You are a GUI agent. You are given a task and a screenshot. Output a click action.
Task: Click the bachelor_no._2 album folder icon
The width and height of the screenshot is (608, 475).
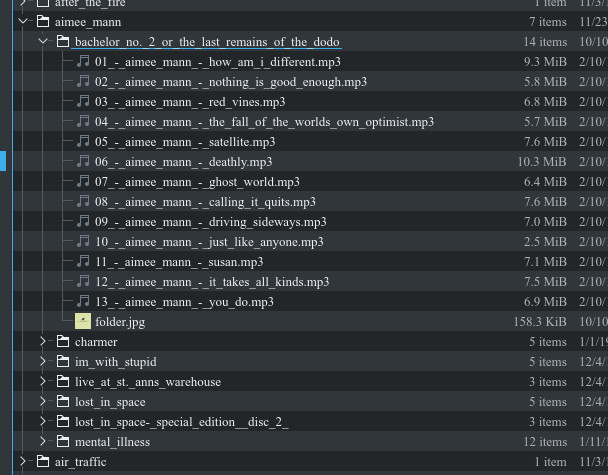coord(63,41)
